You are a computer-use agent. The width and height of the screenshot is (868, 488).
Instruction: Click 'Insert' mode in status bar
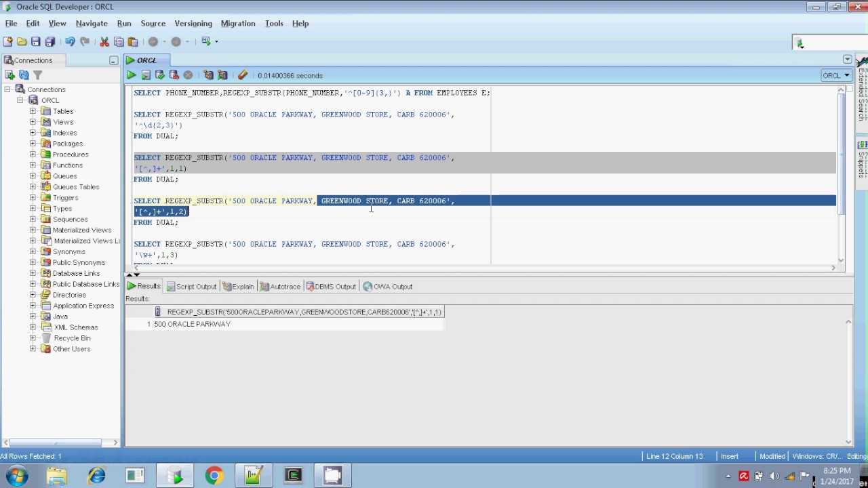tap(730, 456)
